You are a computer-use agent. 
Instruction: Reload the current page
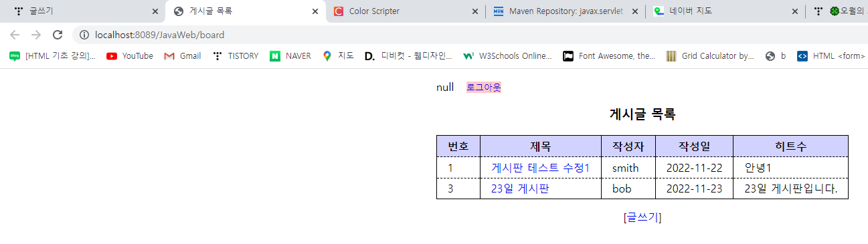(58, 35)
